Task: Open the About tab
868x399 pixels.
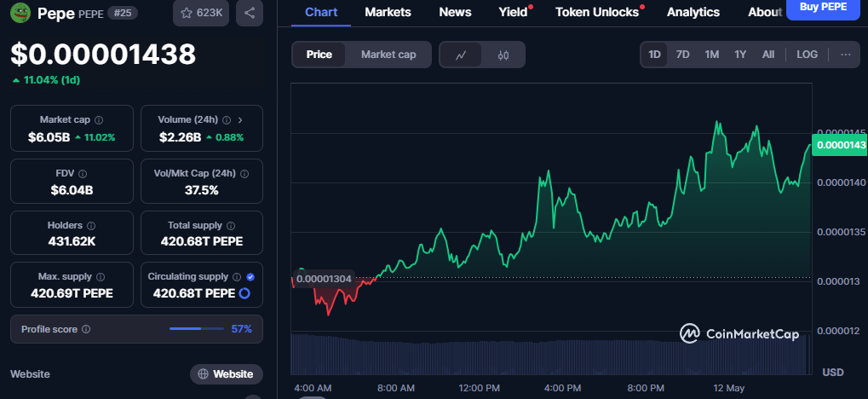Action: coord(765,12)
